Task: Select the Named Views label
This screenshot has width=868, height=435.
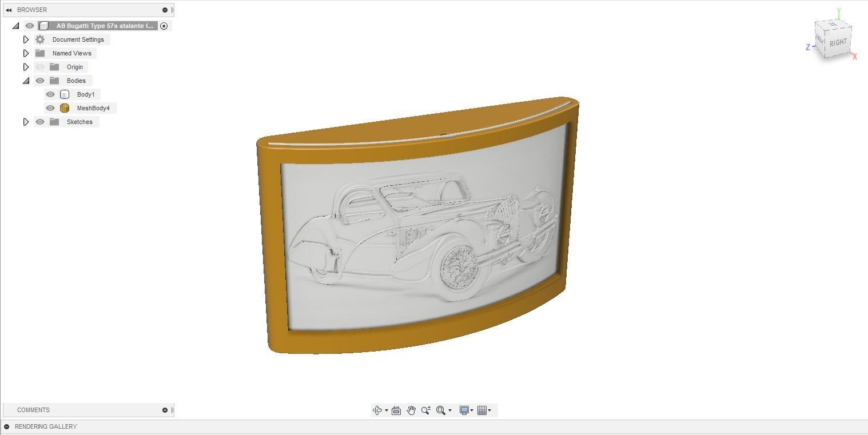Action: tap(72, 53)
